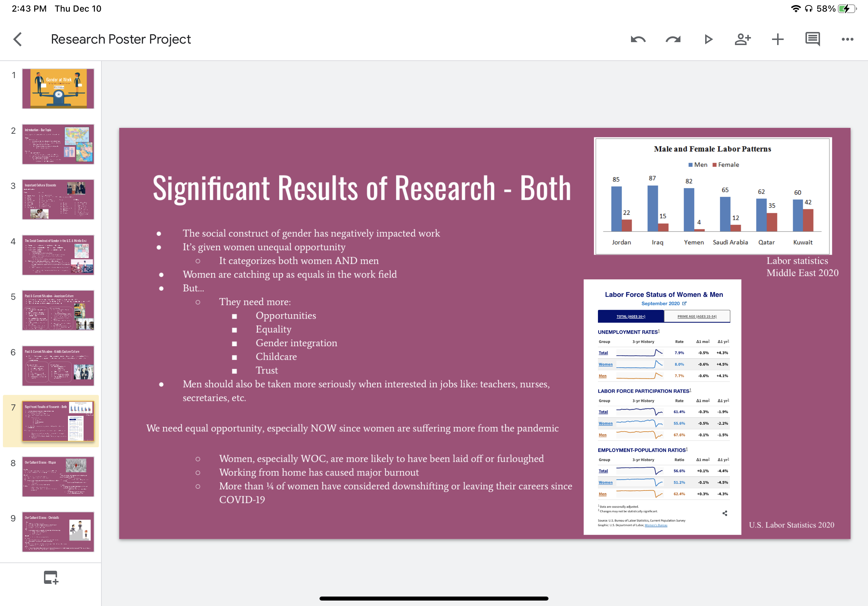Tap the share icon inside the labor force image
Image resolution: width=868 pixels, height=606 pixels.
click(x=725, y=513)
